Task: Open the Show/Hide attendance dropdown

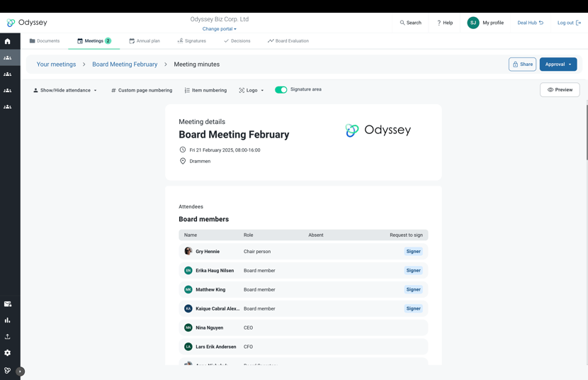Action: pos(65,91)
